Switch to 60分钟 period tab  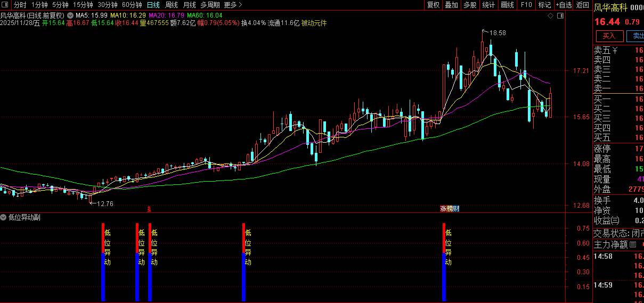[132, 5]
